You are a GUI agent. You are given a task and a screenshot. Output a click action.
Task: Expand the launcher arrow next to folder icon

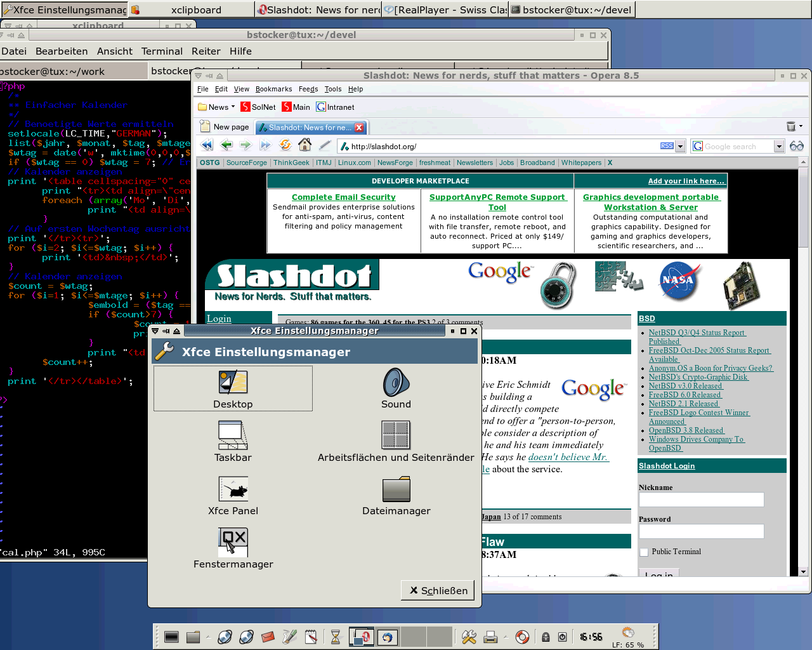[208, 635]
